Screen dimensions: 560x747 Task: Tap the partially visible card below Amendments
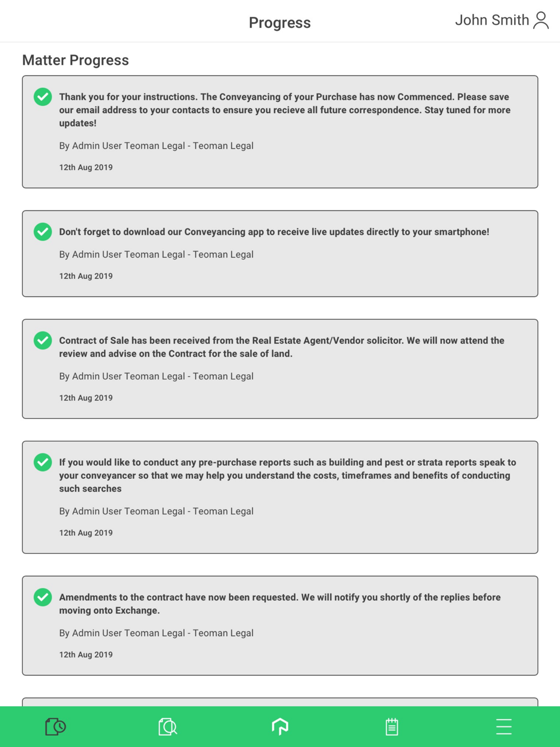click(280, 702)
